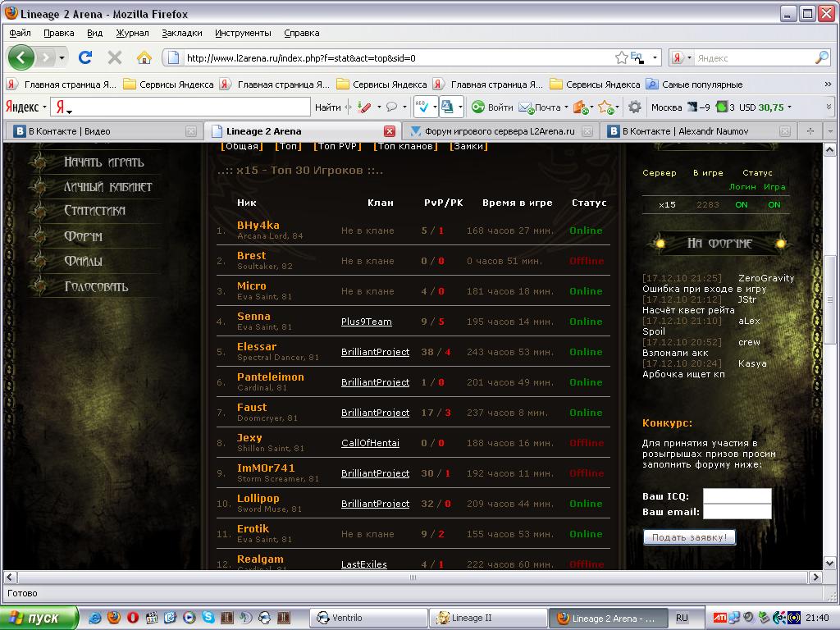The height and width of the screenshot is (630, 840).
Task: Open a new tab with plus button
Action: (x=810, y=131)
